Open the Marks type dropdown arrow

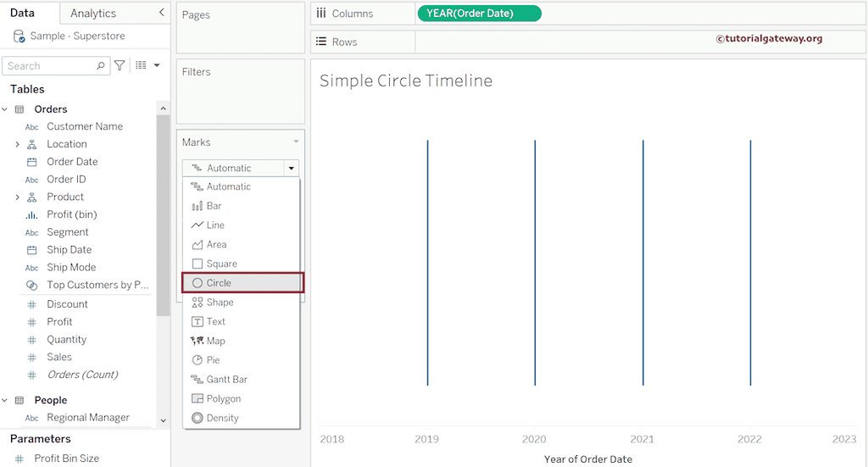[x=292, y=168]
